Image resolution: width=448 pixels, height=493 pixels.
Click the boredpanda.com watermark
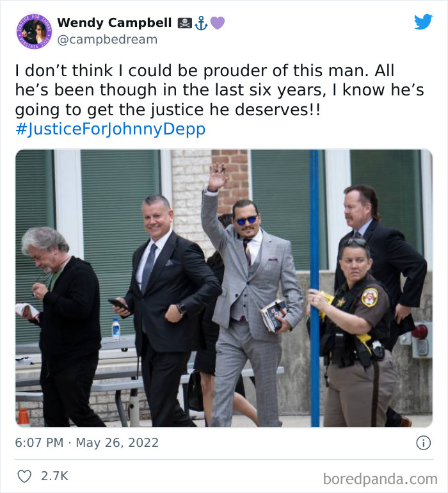point(380,479)
